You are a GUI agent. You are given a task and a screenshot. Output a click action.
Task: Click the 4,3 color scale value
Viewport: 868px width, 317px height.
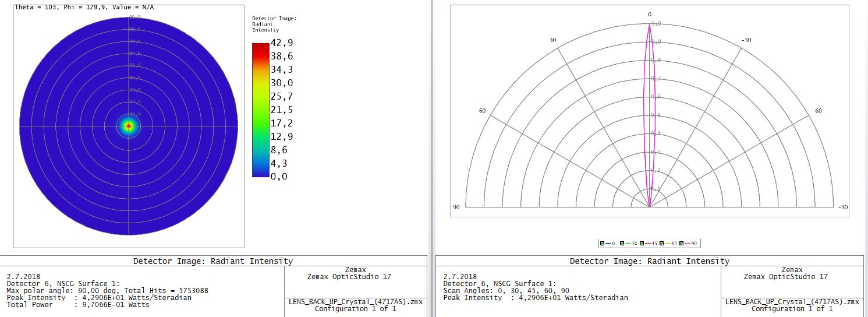click(281, 163)
